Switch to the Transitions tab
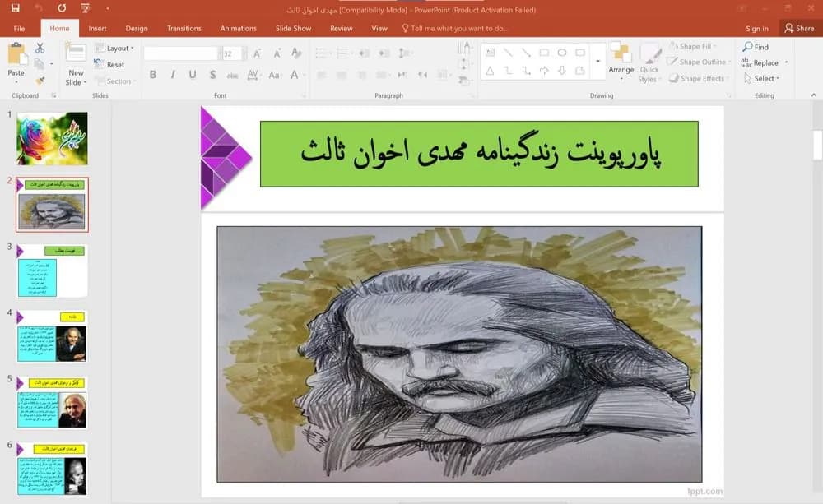Viewport: 823px width, 504px height. click(x=184, y=28)
